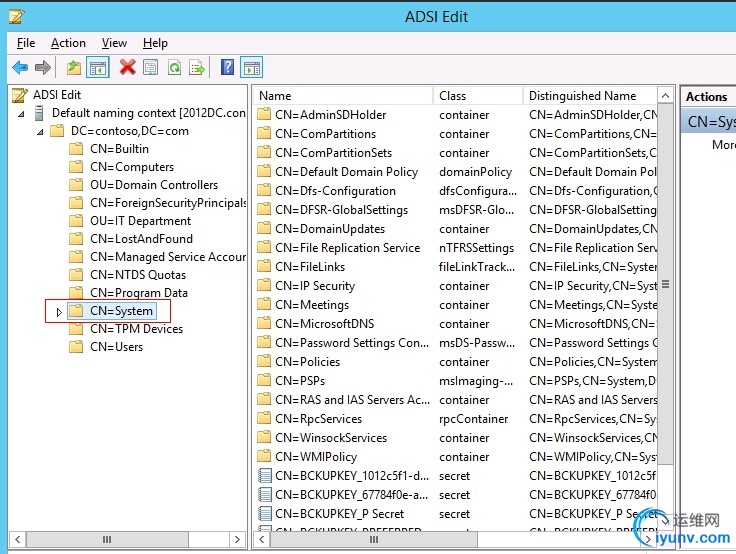Click the Export List toolbar icon
This screenshot has width=736, height=554.
click(x=197, y=68)
